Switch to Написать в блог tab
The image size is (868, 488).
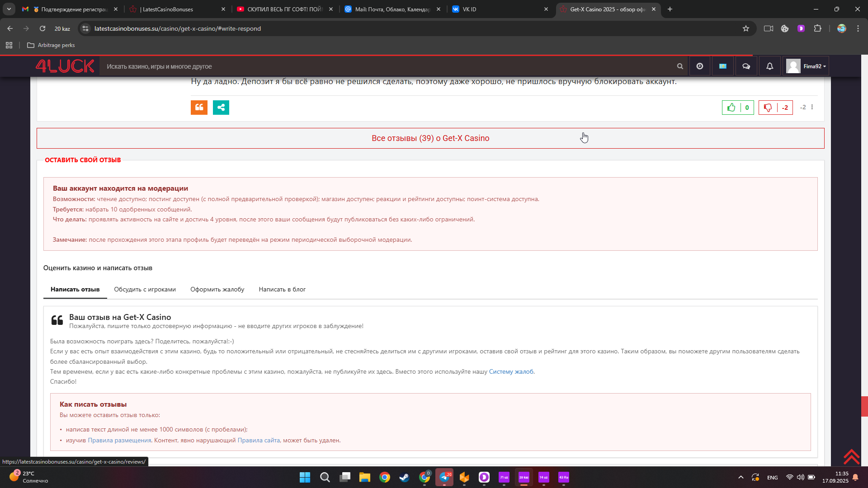(282, 290)
